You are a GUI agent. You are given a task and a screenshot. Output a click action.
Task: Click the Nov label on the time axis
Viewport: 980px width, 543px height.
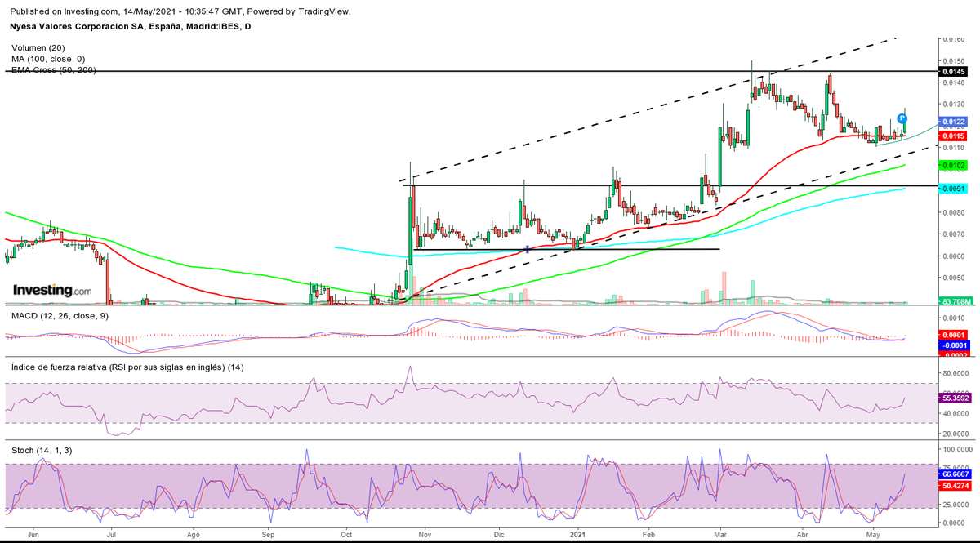(425, 535)
